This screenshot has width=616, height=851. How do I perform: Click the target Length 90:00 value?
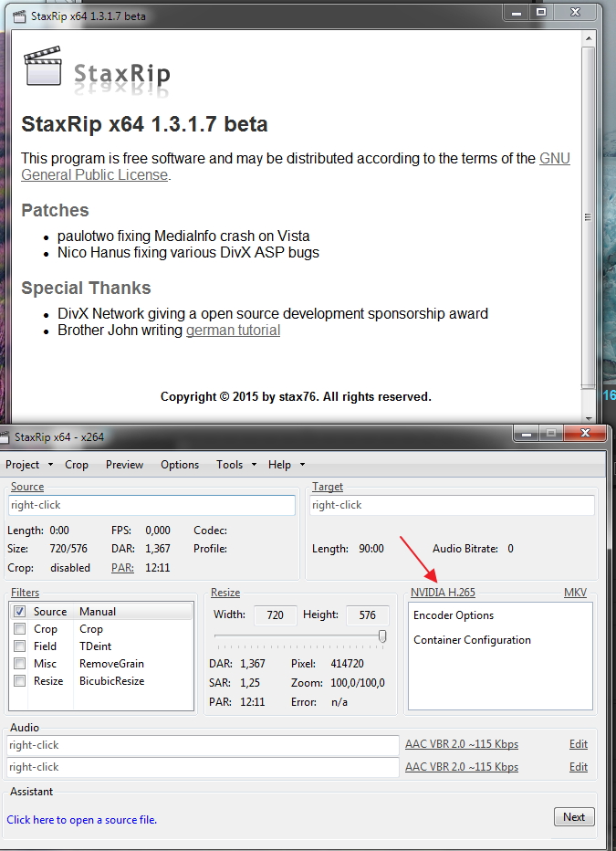(x=371, y=549)
